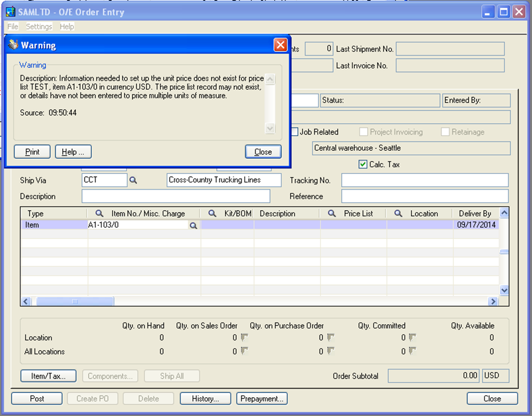Open the History... button
Viewport: 532px width, 416px height.
[205, 398]
